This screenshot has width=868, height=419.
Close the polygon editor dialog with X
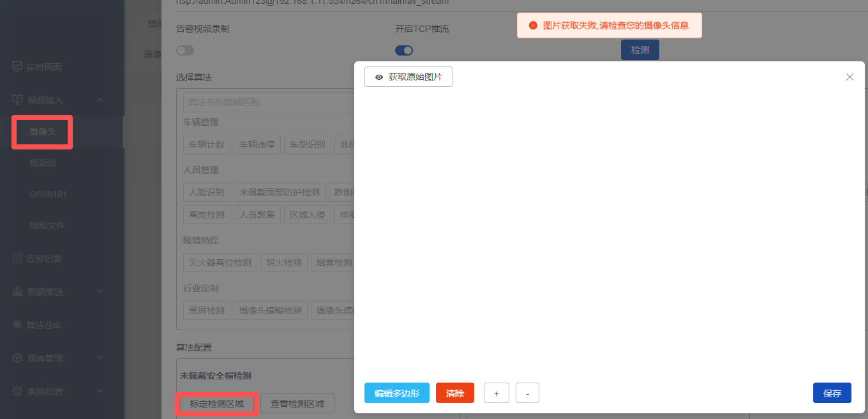[849, 77]
